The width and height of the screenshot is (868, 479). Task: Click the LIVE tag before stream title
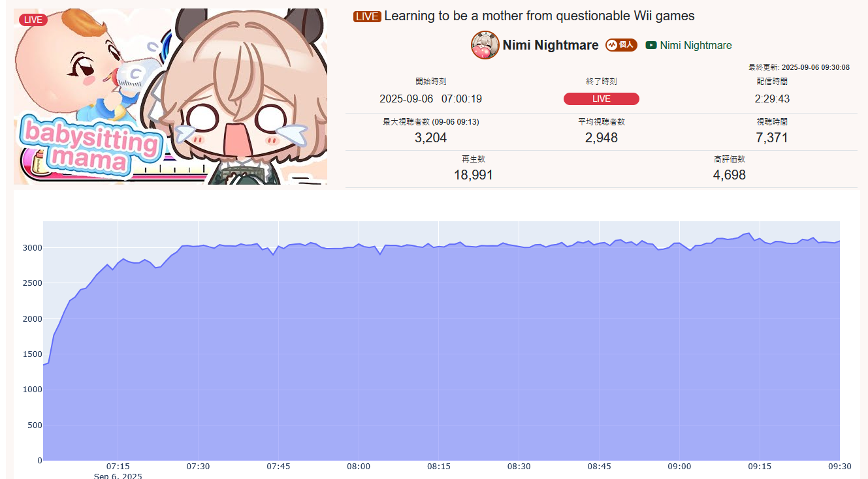tap(366, 16)
